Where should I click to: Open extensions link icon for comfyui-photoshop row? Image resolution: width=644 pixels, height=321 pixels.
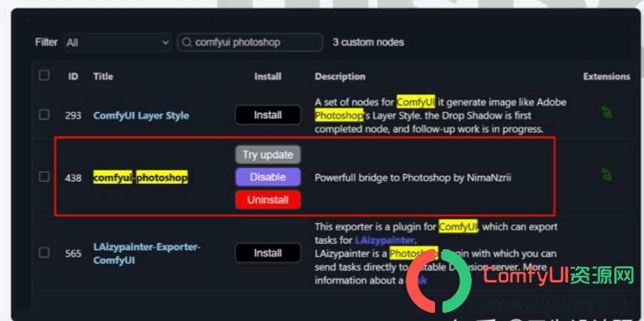pos(606,175)
